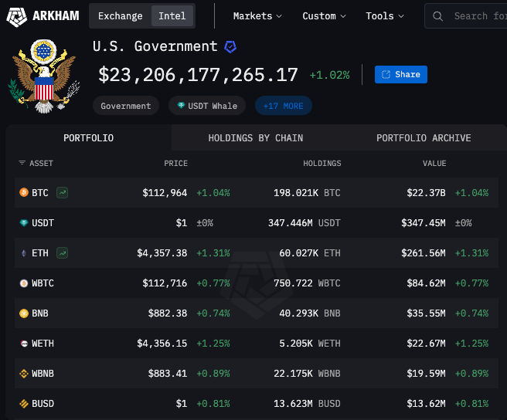Open the U.S. Government eagle seal image
The height and width of the screenshot is (420, 507).
pyautogui.click(x=43, y=76)
